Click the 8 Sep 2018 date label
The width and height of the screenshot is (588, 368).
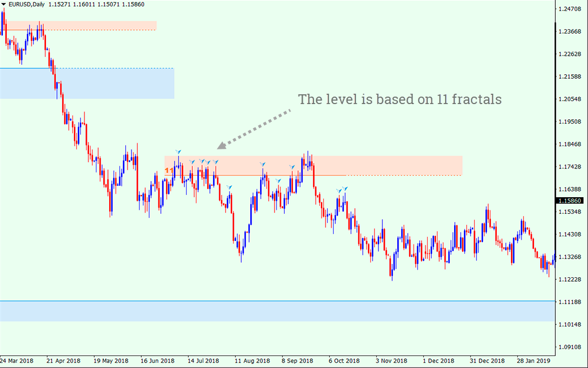click(x=297, y=361)
